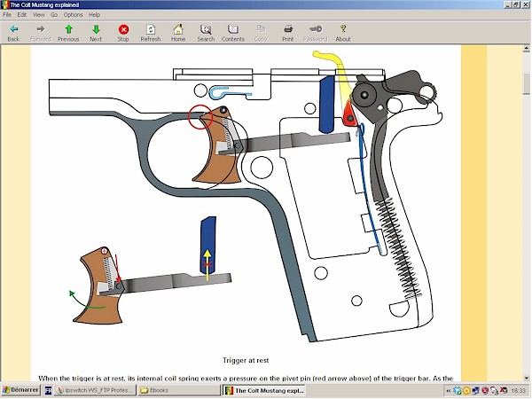The width and height of the screenshot is (532, 399).
Task: Select The Colt Mustang explained taskbar button
Action: tap(264, 390)
